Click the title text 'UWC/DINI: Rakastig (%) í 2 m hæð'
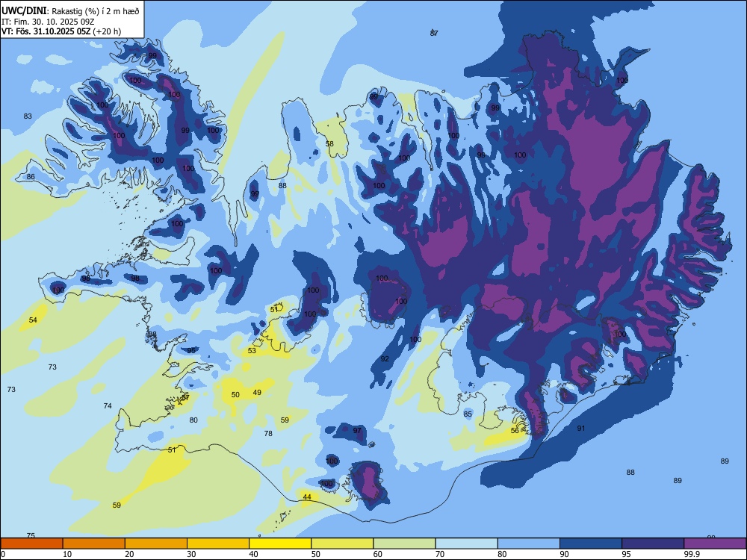Screen dimensions: 747x560 click(x=70, y=11)
